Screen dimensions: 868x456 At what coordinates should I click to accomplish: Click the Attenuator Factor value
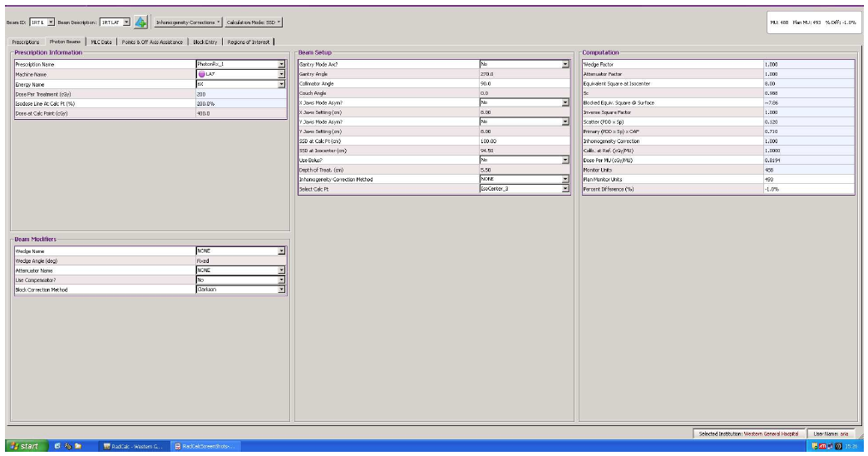(809, 74)
